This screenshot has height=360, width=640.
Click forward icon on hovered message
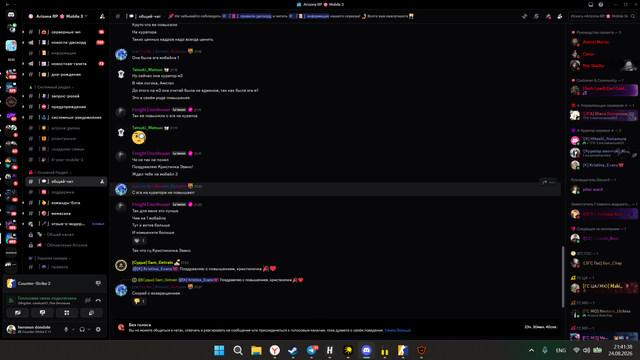[544, 182]
